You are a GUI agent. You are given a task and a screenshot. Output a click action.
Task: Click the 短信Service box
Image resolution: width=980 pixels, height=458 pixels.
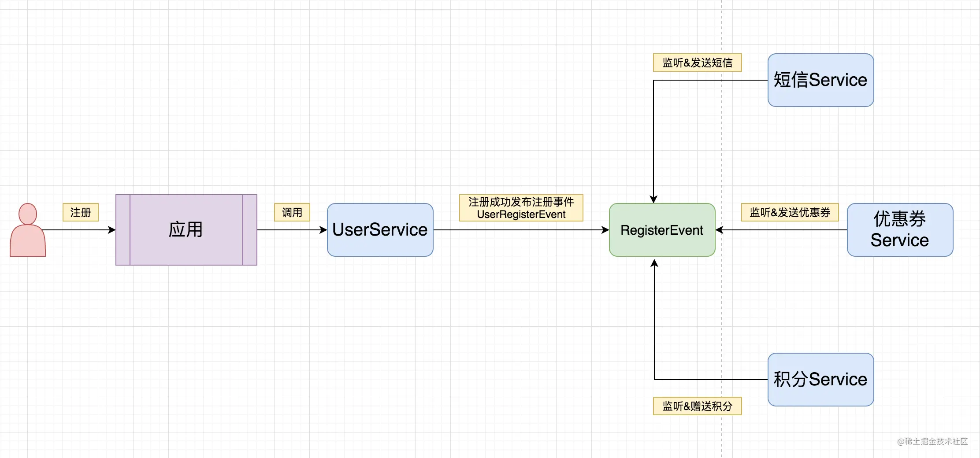(821, 80)
